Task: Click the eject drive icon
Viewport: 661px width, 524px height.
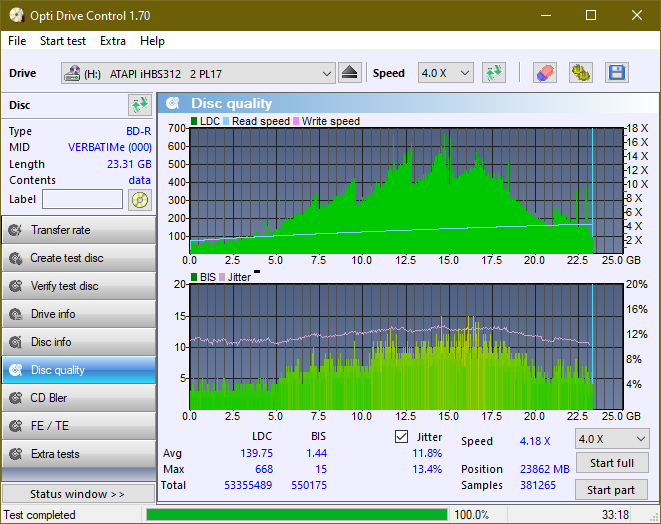Action: [350, 73]
